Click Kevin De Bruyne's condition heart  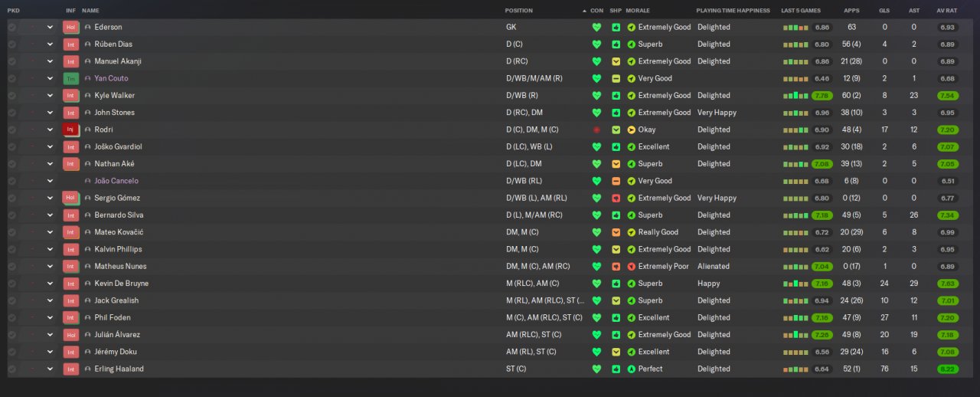click(x=596, y=284)
